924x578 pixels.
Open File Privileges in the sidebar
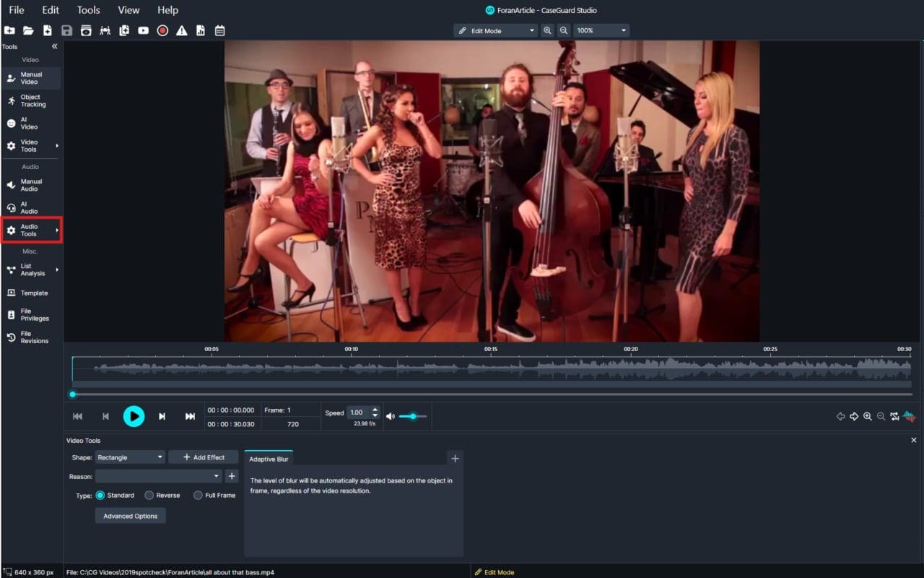31,314
